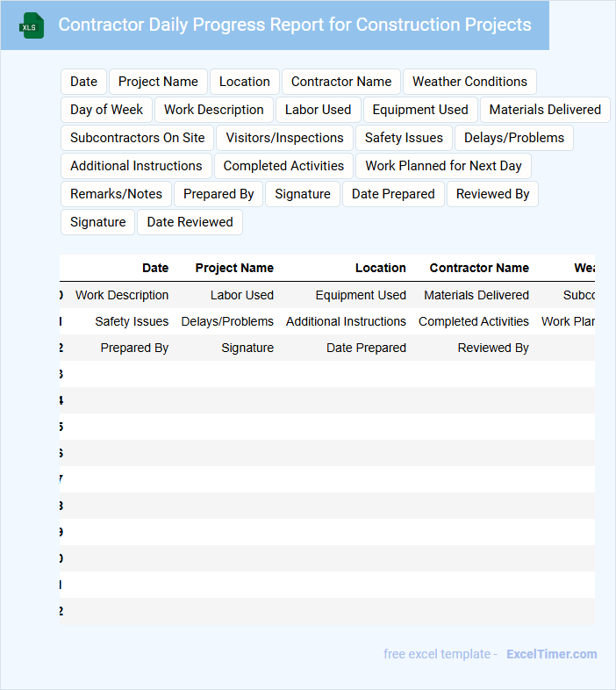Click the Project Name column header

pyautogui.click(x=234, y=268)
